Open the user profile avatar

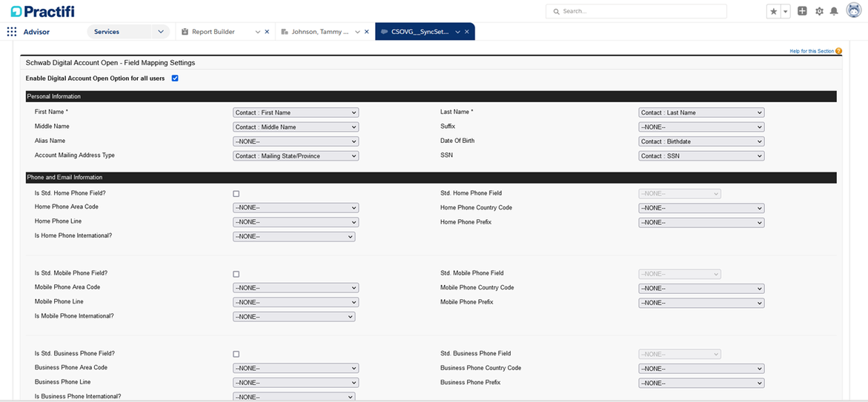pyautogui.click(x=853, y=10)
